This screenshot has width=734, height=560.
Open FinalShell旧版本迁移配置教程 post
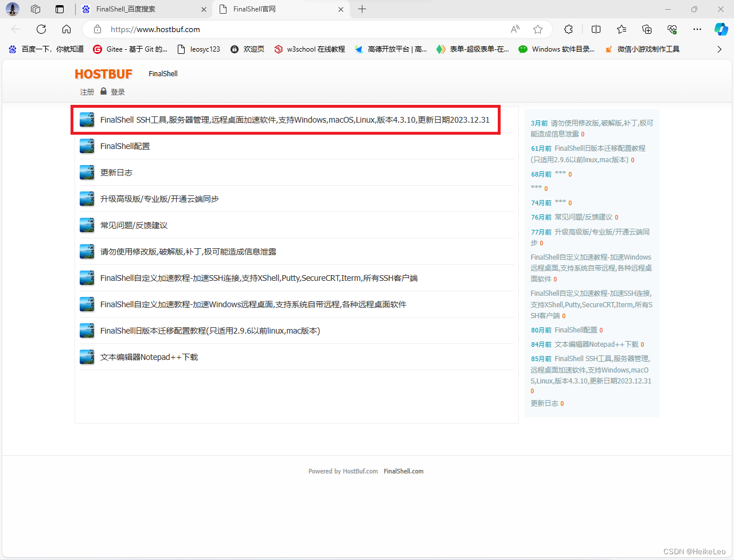[x=210, y=331]
